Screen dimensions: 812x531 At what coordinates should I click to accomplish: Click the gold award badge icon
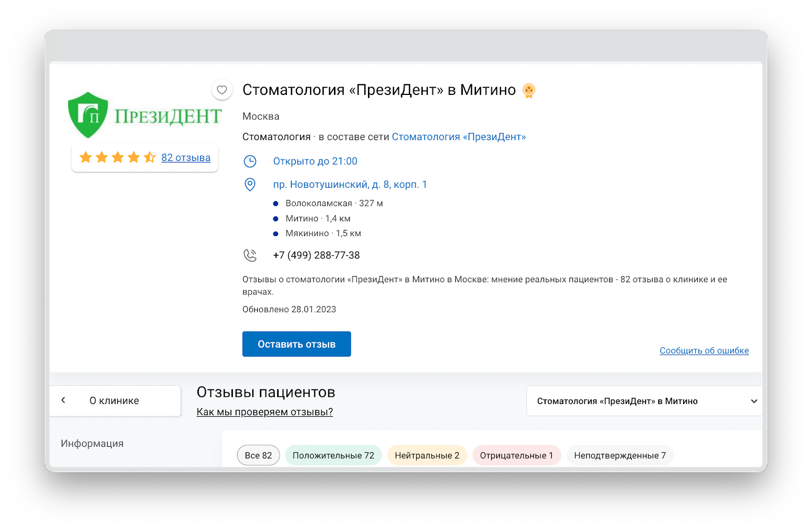(x=529, y=90)
